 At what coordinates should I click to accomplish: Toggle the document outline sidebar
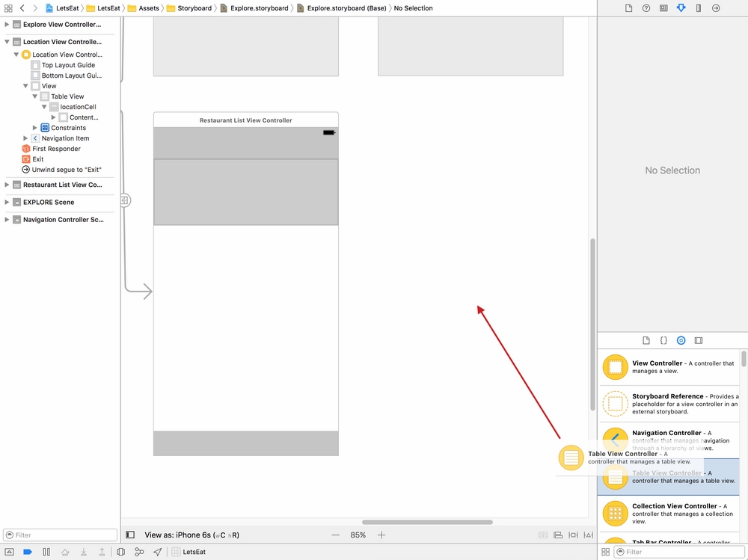coord(129,535)
